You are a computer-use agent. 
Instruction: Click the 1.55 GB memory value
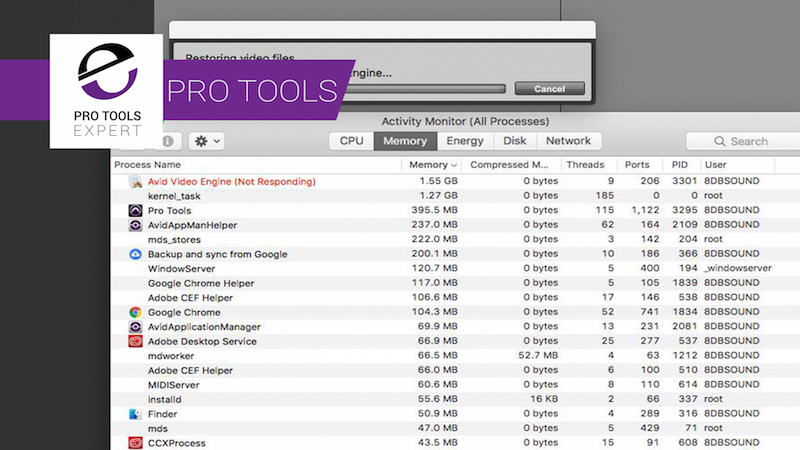point(438,181)
